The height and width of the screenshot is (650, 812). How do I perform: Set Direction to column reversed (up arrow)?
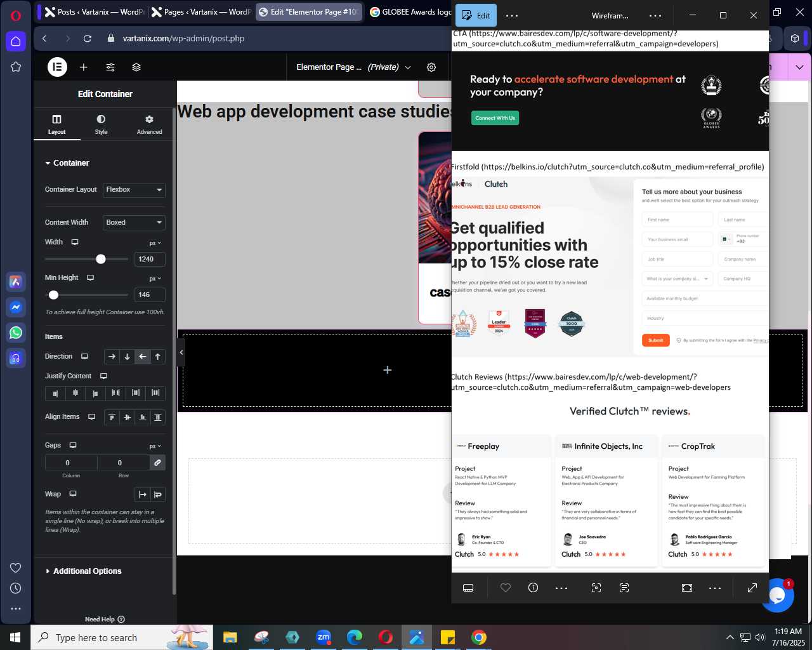[x=158, y=357]
